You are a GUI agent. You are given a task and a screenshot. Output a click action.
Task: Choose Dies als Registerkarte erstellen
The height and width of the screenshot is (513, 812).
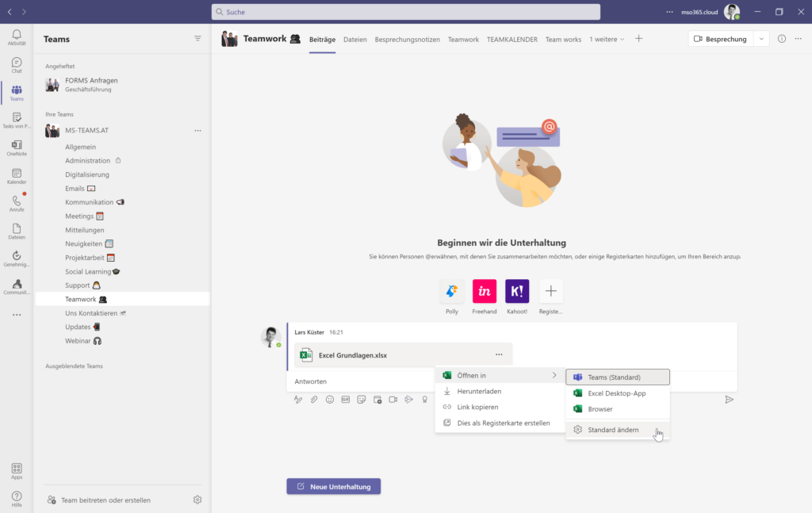[500, 423]
